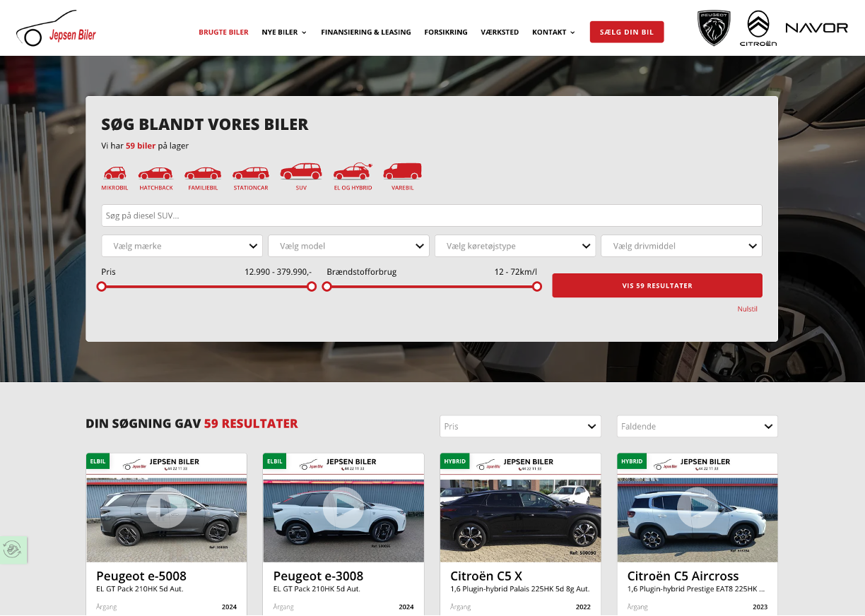Play the Peugeot e-5008 video thumbnail
The image size is (865, 616).
[x=167, y=507]
